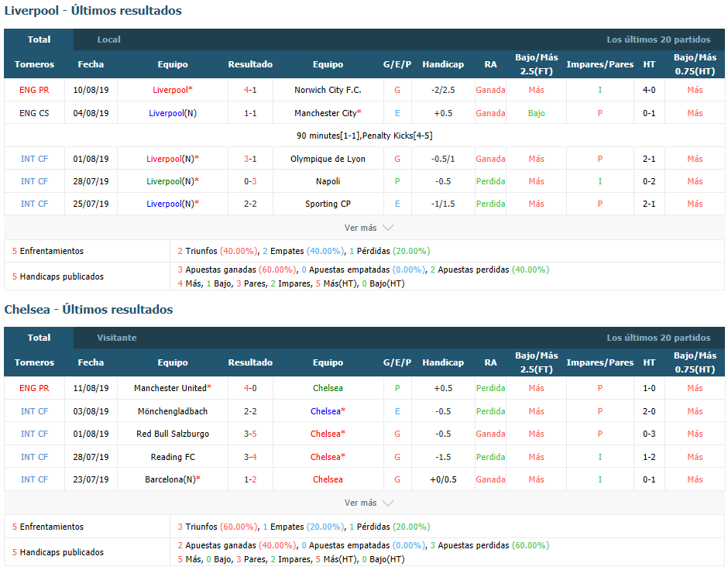This screenshot has height=570, width=728.
Task: Expand Ver más under Liverpool results
Action: [369, 228]
